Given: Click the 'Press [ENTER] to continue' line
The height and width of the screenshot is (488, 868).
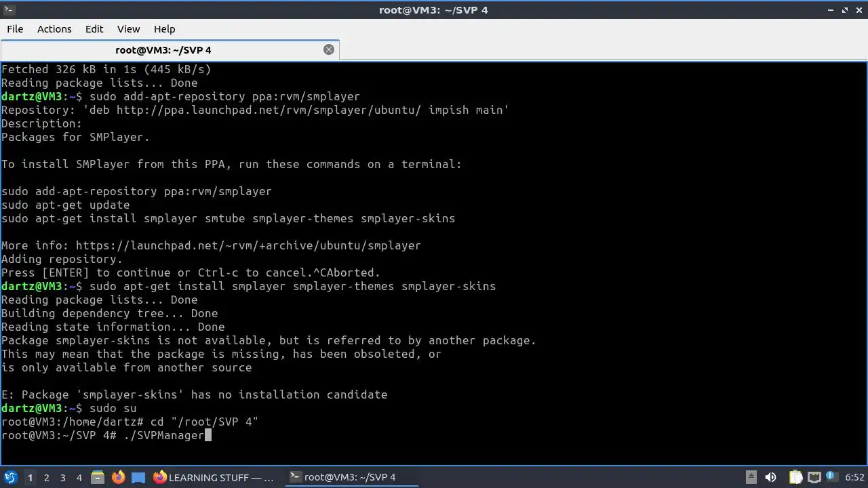Looking at the screenshot, I should click(191, 273).
